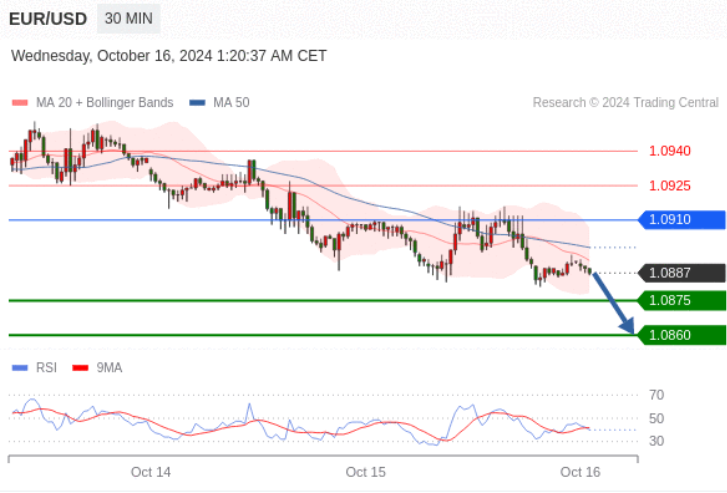727x493 pixels.
Task: Click the blue downward target arrow
Action: 614,302
